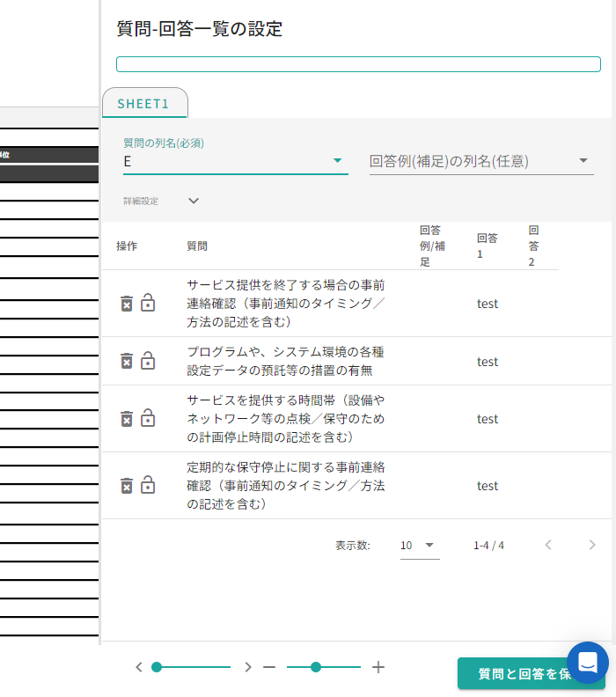Go to previous sheet page arrow beside left slider
The image size is (616, 697).
(139, 667)
